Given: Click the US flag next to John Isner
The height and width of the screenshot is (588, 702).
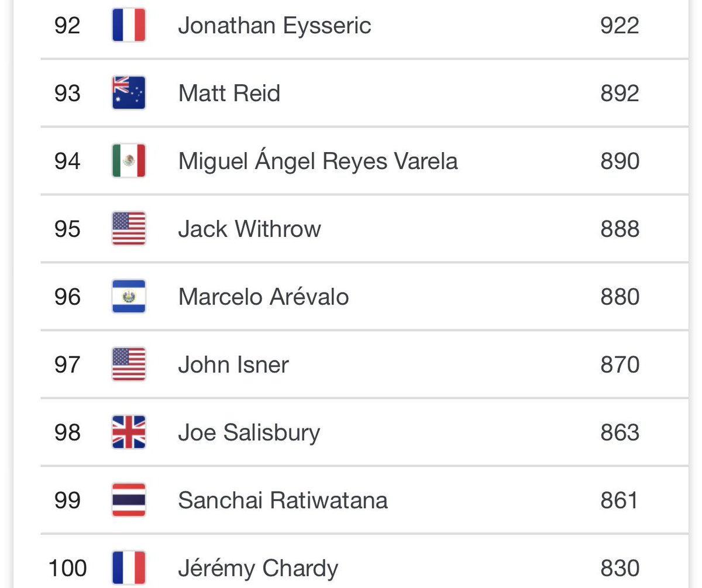Looking at the screenshot, I should click(129, 365).
